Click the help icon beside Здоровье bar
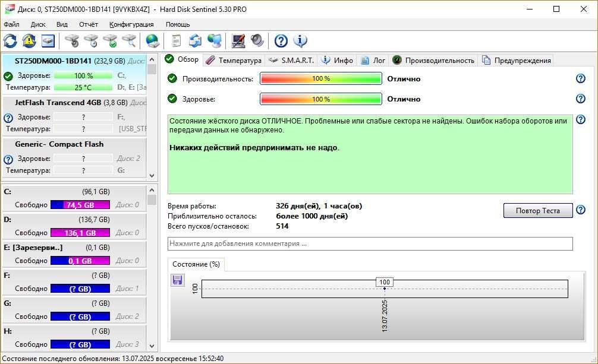598x364 pixels. click(x=580, y=99)
